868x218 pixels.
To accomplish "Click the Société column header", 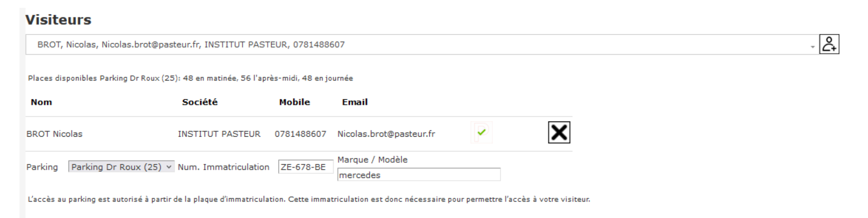I will [200, 102].
